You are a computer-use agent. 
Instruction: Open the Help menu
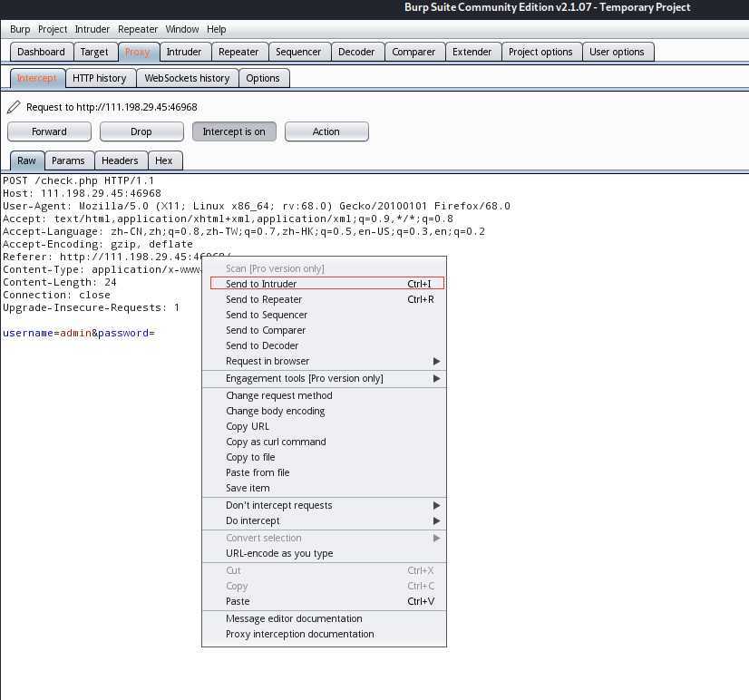point(217,30)
